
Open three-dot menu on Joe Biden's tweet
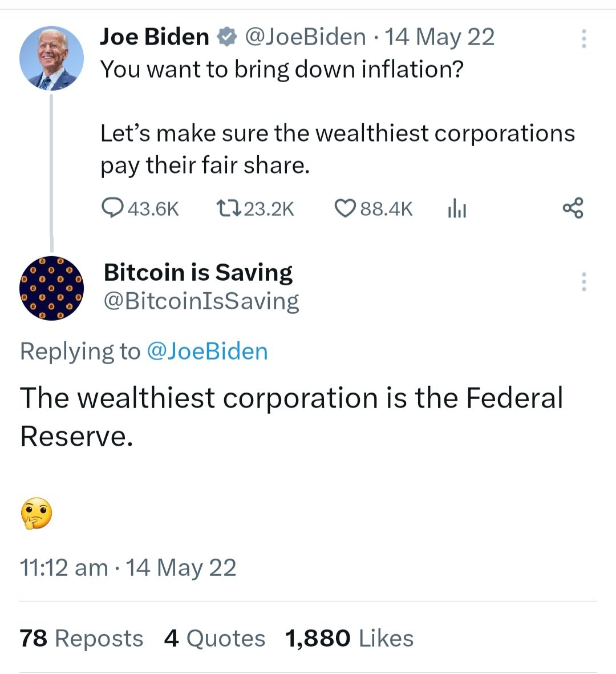[x=583, y=38]
